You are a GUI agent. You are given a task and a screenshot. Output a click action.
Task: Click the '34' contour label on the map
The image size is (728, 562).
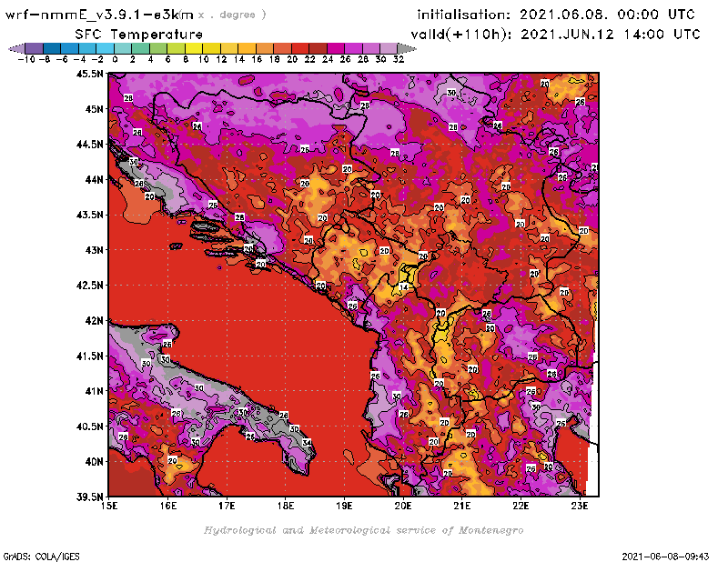[x=307, y=442]
